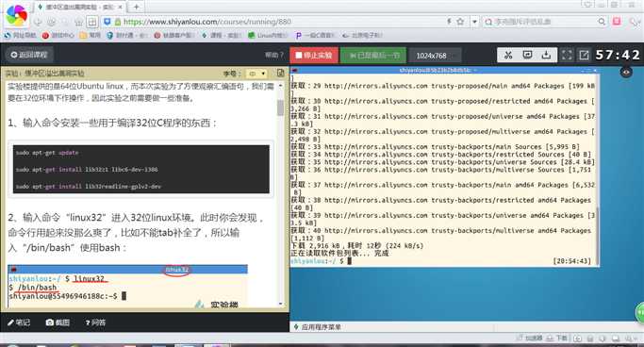The height and width of the screenshot is (347, 644).
Task: Open the purple P bookmark
Action: click(315, 35)
